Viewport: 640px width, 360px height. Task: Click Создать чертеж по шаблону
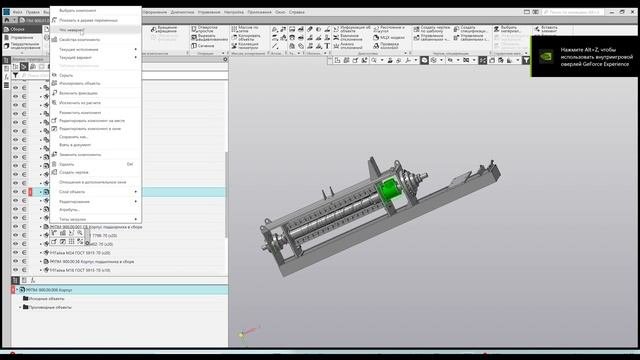pyautogui.click(x=431, y=29)
